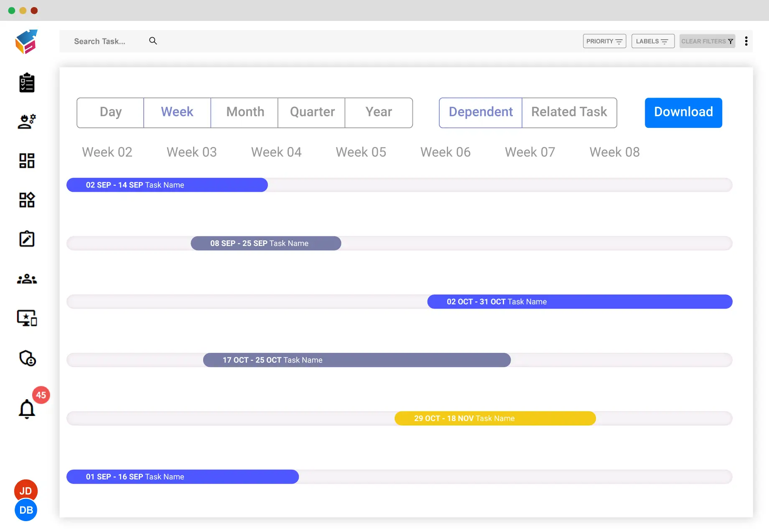The image size is (769, 532).
Task: Open the dashboard grid icon
Action: 27,161
